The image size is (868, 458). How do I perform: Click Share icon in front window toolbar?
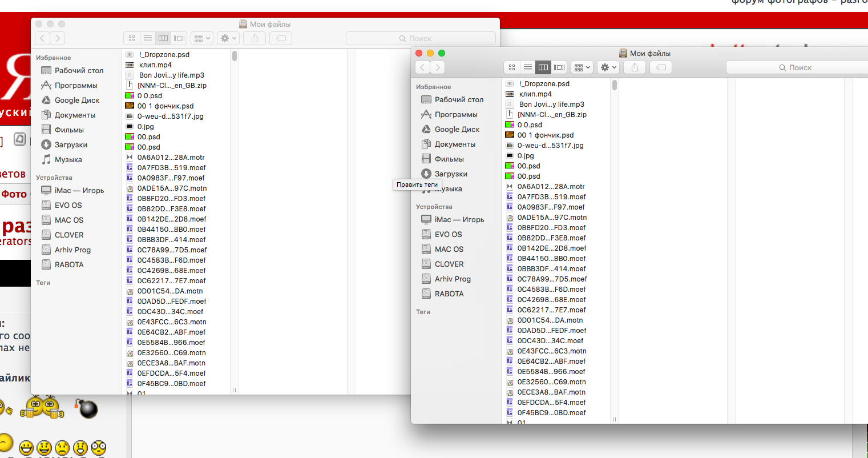[635, 67]
